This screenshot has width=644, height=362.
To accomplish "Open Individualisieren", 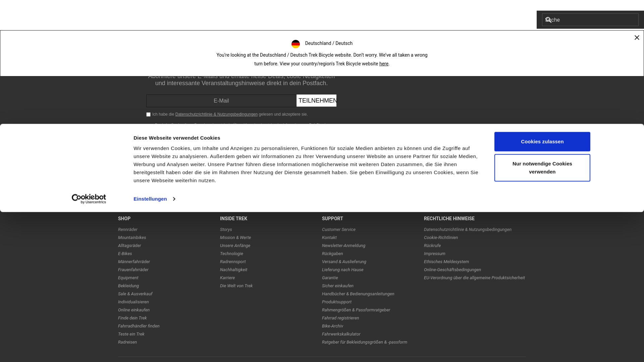I will [x=133, y=302].
